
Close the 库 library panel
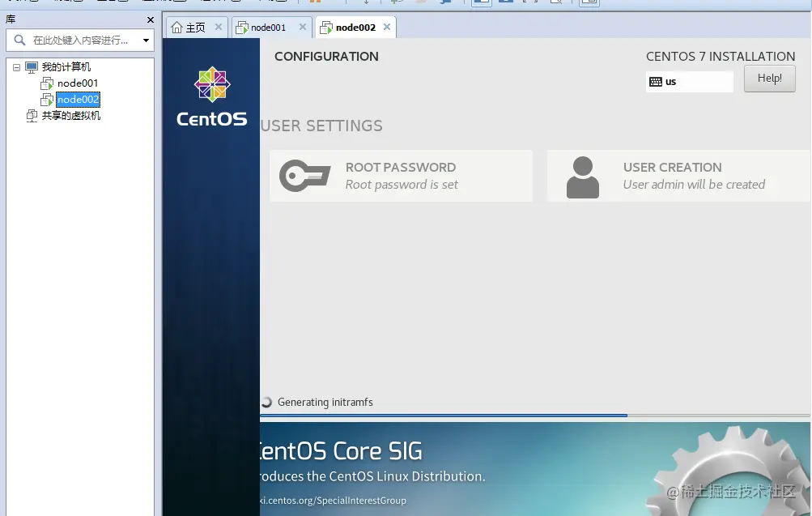pyautogui.click(x=151, y=19)
